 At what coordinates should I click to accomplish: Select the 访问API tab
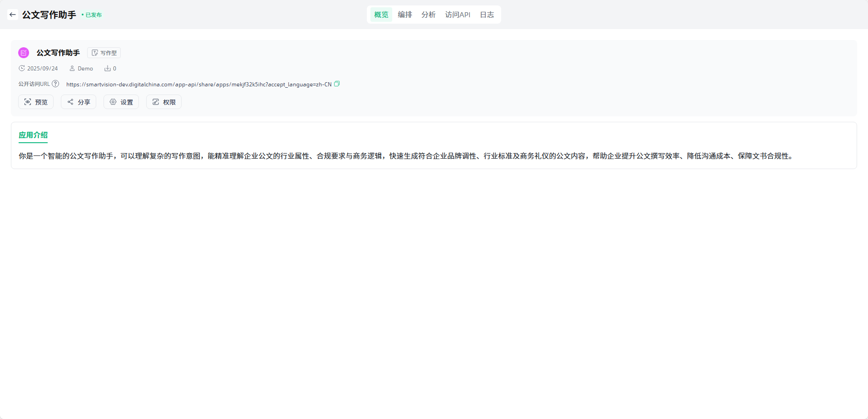coord(457,15)
